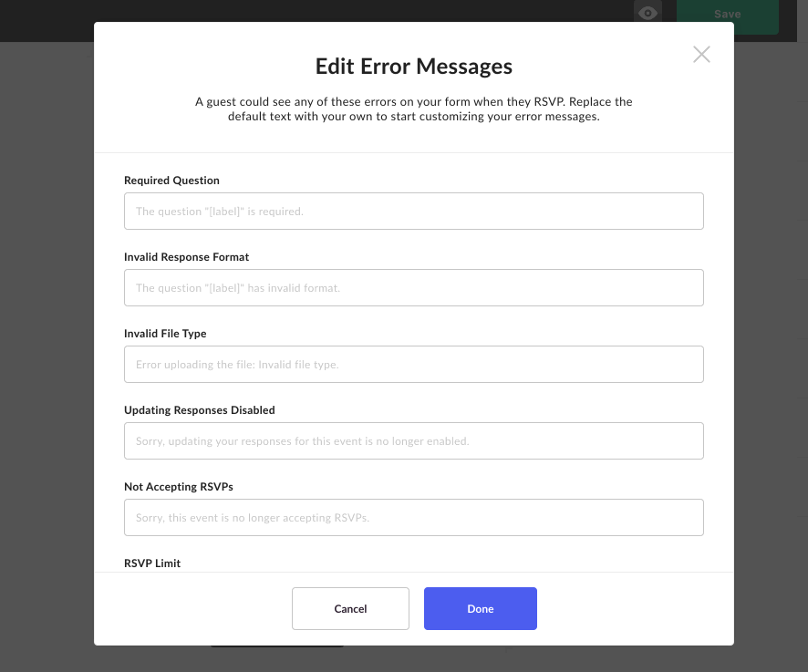Click the 'Invalid File Type' label
Image resolution: width=808 pixels, height=672 pixels.
tap(165, 334)
